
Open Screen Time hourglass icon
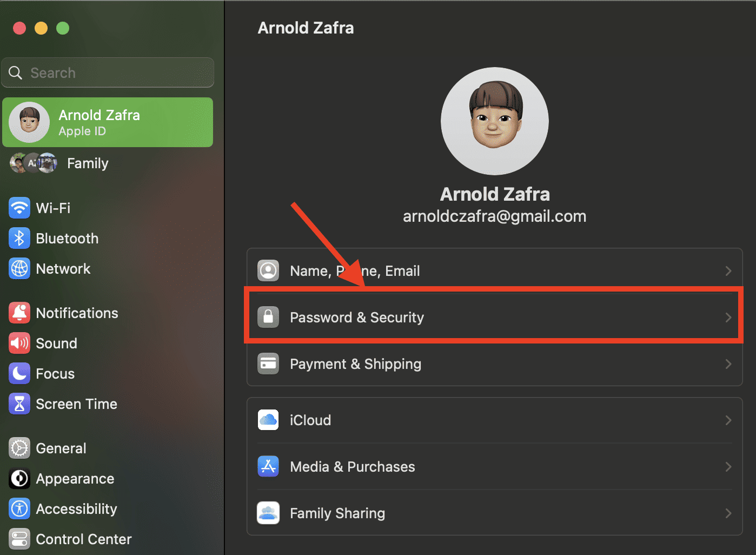coord(19,404)
